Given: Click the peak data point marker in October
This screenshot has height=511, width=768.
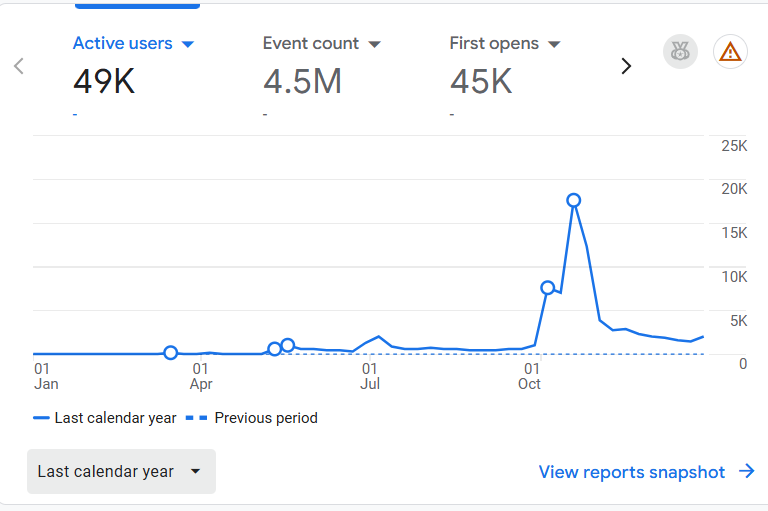Looking at the screenshot, I should point(574,200).
